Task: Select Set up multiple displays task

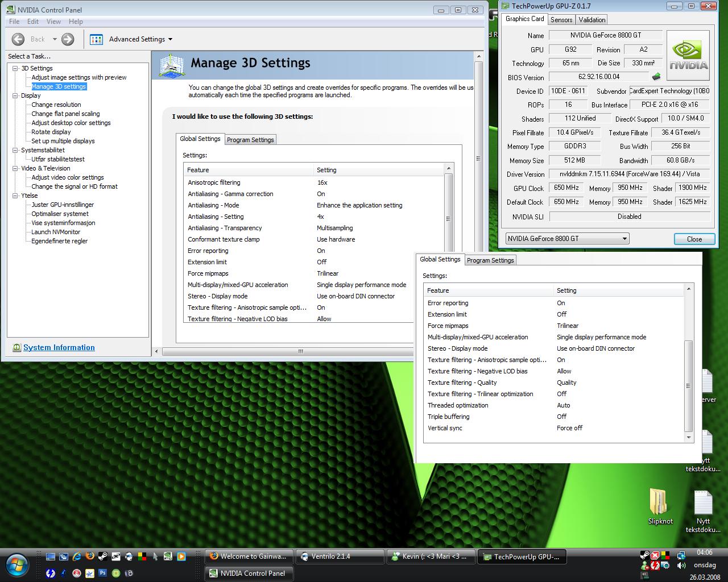Action: [63, 141]
